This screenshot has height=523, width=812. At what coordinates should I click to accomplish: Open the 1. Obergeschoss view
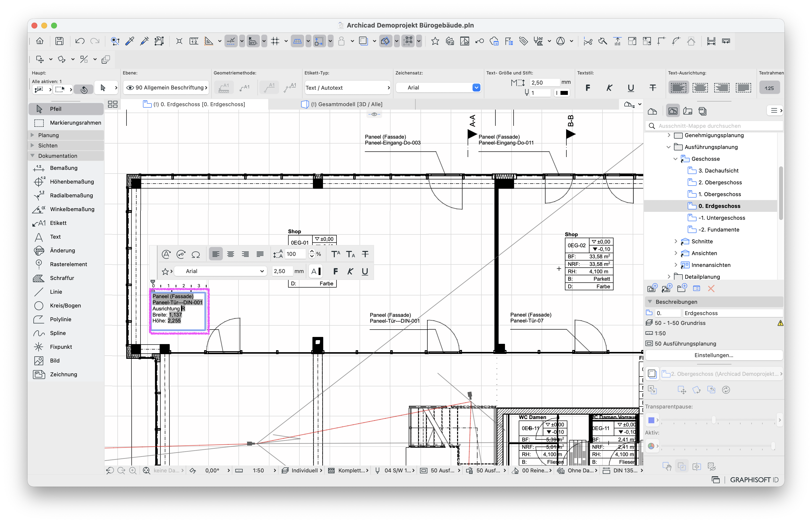[719, 194]
